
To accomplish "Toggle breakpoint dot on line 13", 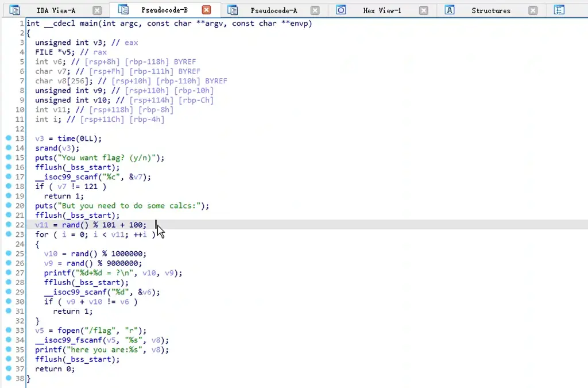I will (9, 139).
